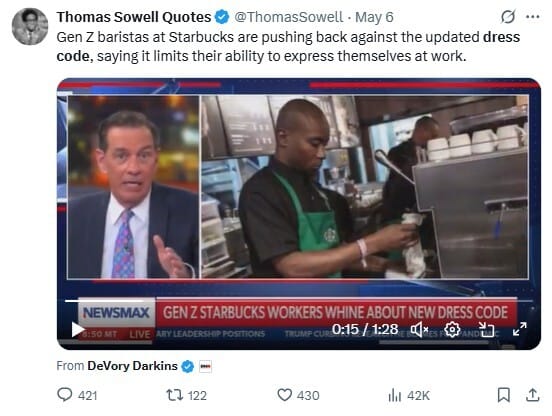Viewport: 552px width, 416px height.
Task: Open the reply comment icon
Action: click(65, 395)
